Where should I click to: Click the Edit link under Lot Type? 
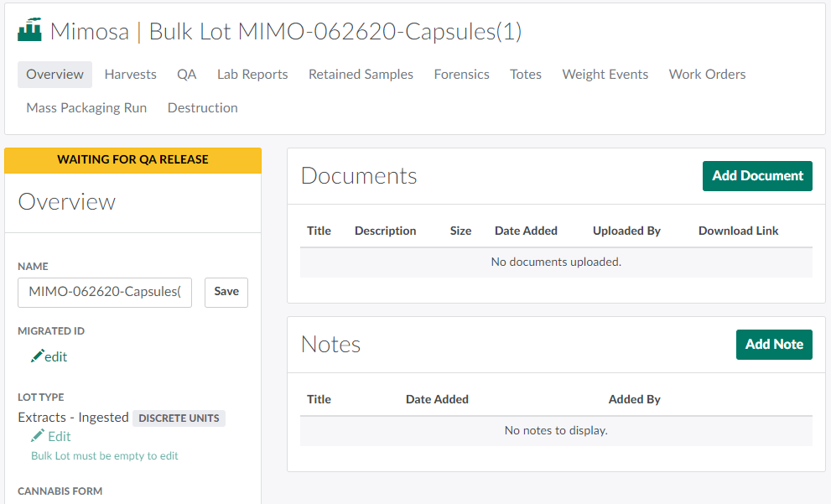point(60,437)
